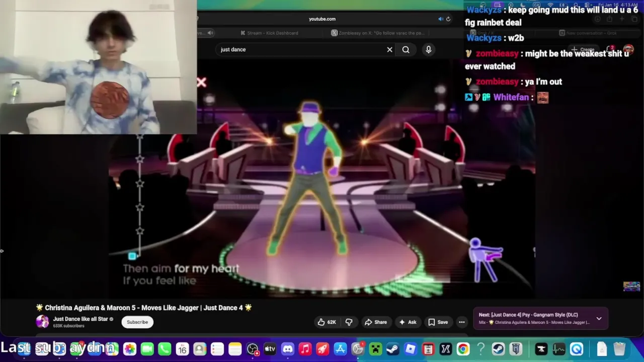Open the Just Dance like all Star channel name
The width and height of the screenshot is (644, 362).
click(80, 319)
